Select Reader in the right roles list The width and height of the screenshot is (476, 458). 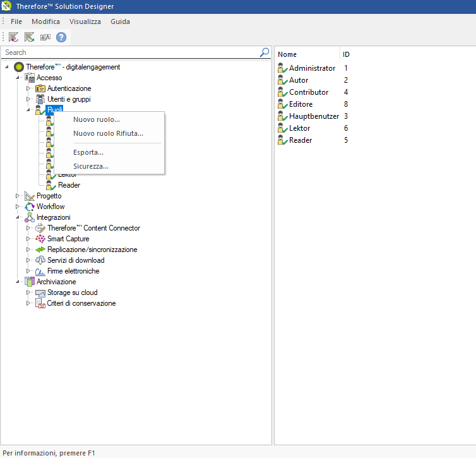[x=300, y=140]
